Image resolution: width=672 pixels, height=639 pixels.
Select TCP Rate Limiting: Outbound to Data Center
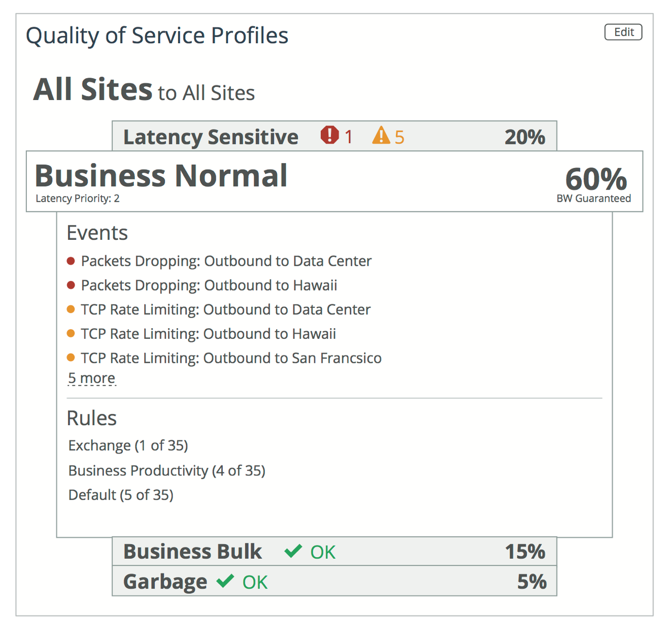(226, 309)
